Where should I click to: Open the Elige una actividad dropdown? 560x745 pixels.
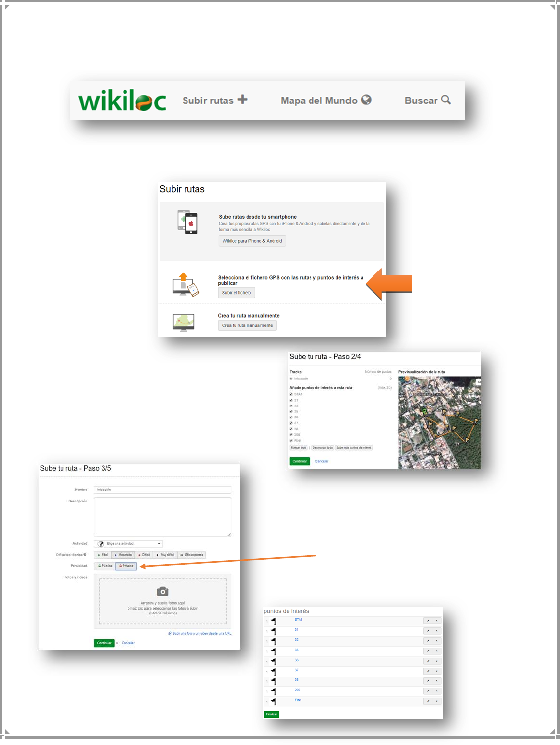128,543
